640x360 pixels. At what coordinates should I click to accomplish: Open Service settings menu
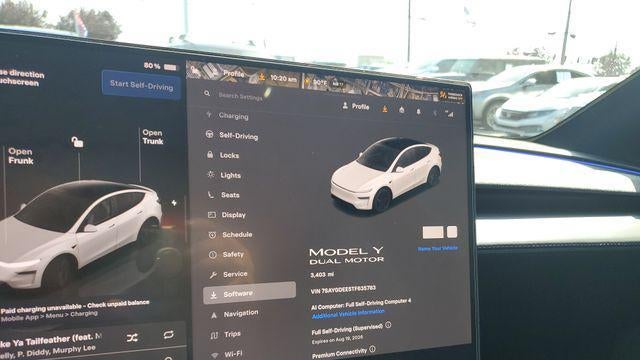pyautogui.click(x=235, y=274)
